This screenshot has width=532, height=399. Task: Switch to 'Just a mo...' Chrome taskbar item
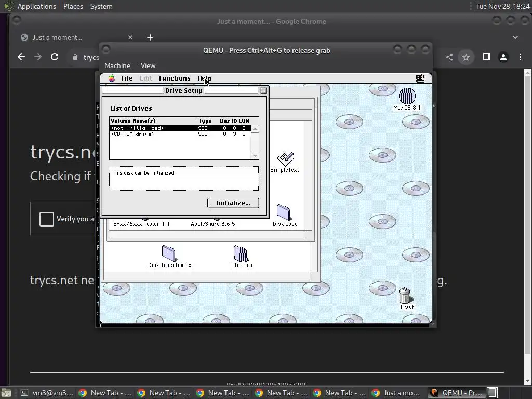[x=397, y=393]
